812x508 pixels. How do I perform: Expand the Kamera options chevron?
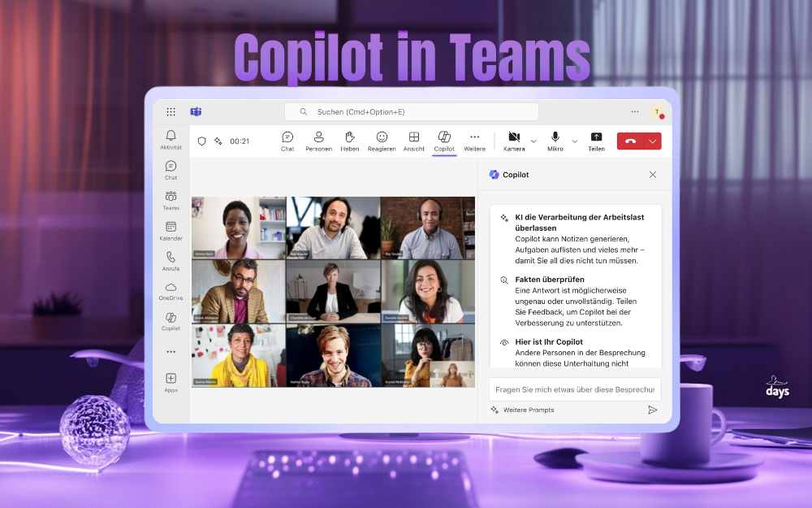(x=534, y=141)
